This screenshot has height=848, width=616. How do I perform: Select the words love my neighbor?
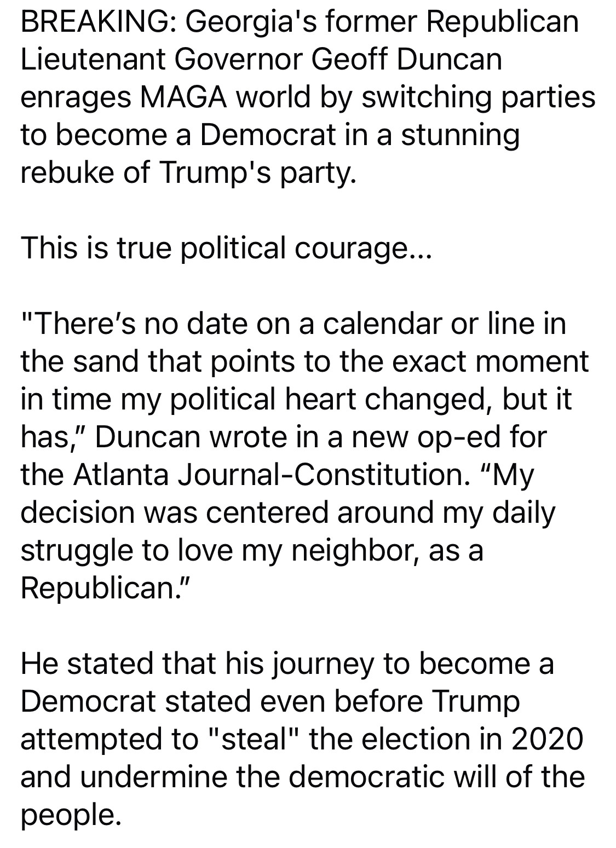click(x=298, y=551)
